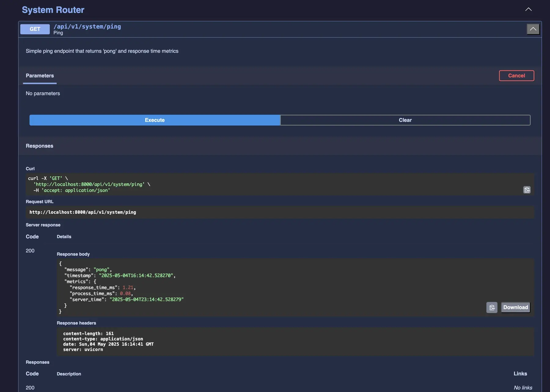The image size is (550, 392).
Task: Click the content-type header line
Action: pos(103,339)
